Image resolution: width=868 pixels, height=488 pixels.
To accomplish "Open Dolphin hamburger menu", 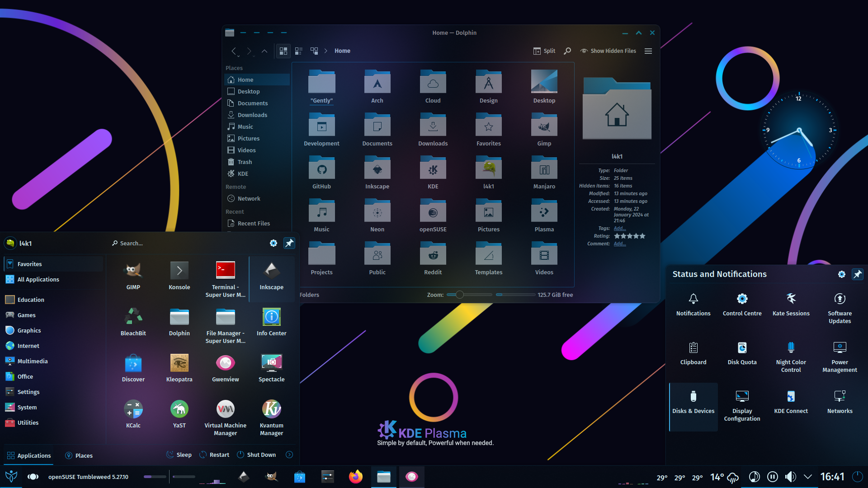I will click(648, 51).
